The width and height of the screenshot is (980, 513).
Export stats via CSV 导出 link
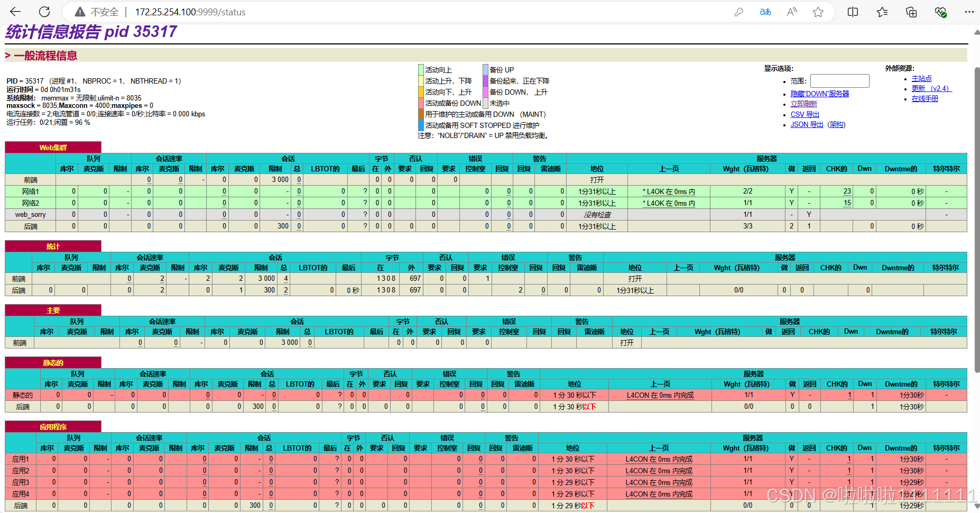pyautogui.click(x=805, y=114)
